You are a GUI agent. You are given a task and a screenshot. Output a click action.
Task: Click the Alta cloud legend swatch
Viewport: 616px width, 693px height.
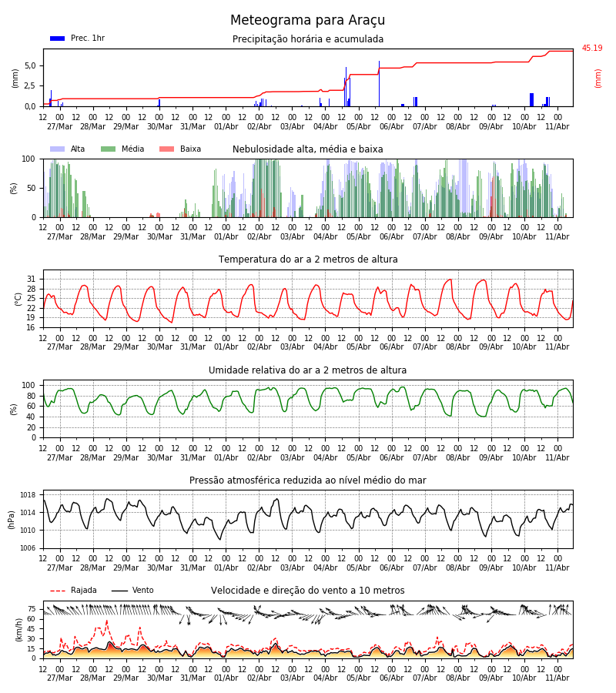(58, 149)
